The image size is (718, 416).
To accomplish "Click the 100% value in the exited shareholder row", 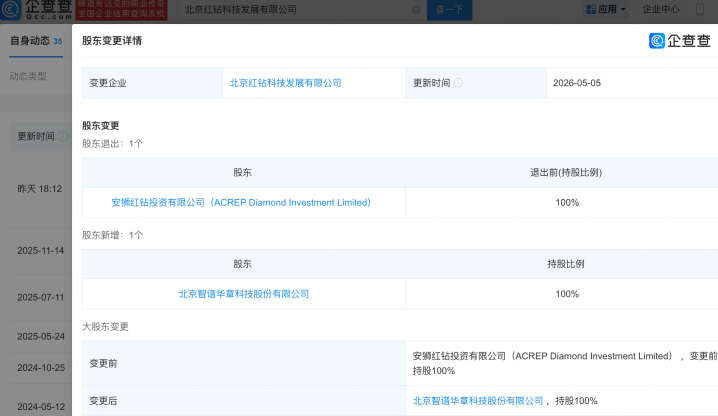I will (567, 203).
